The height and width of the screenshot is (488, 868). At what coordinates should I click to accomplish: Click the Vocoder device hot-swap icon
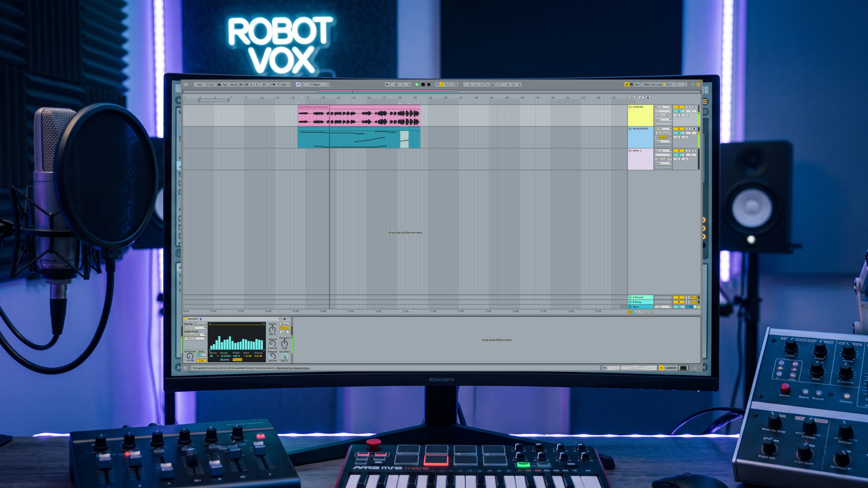(x=280, y=319)
